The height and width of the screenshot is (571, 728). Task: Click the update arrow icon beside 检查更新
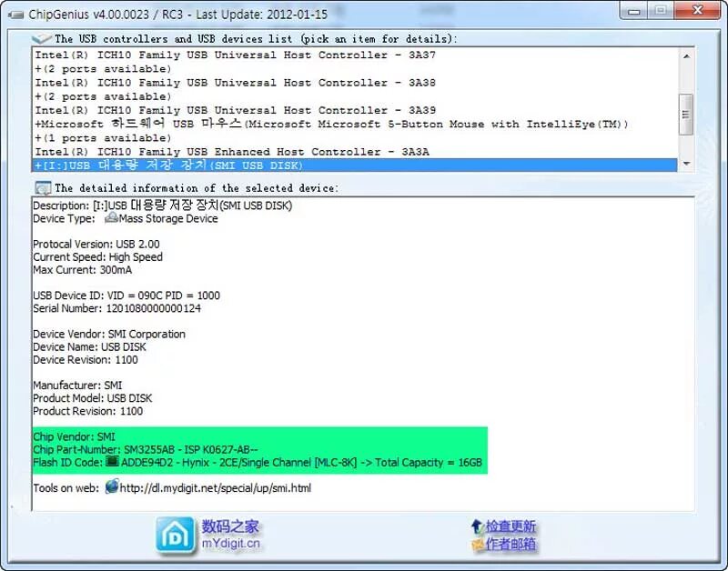coord(477,526)
